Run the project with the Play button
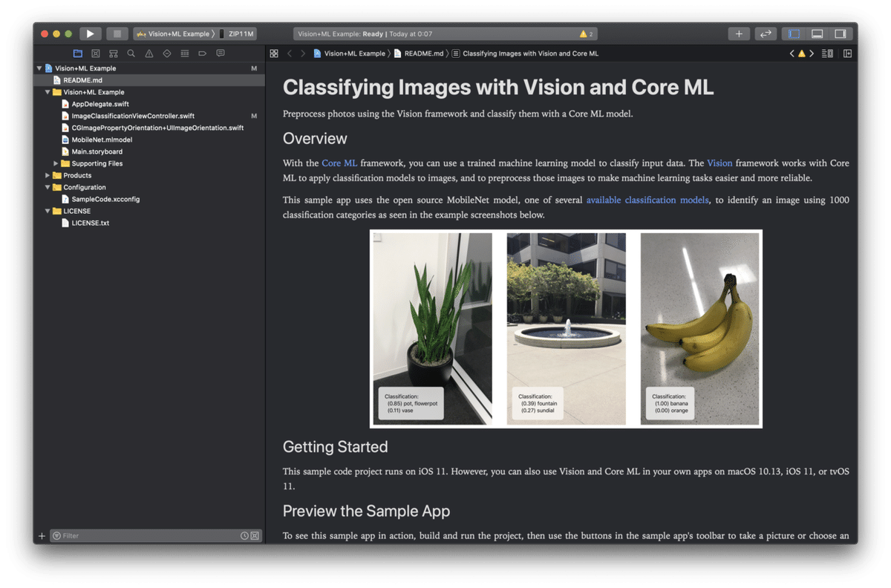 [x=90, y=33]
